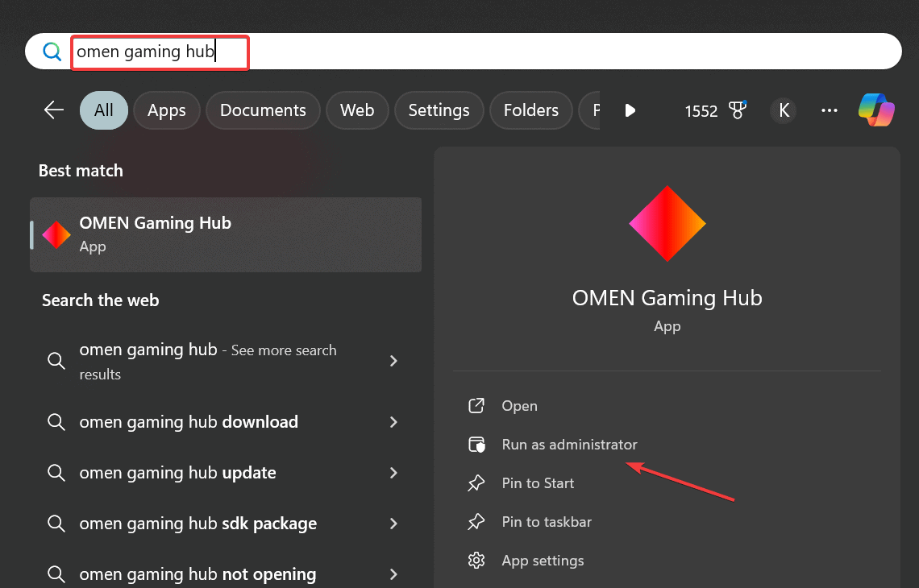
Task: Click the Open external-link icon
Action: pos(476,406)
